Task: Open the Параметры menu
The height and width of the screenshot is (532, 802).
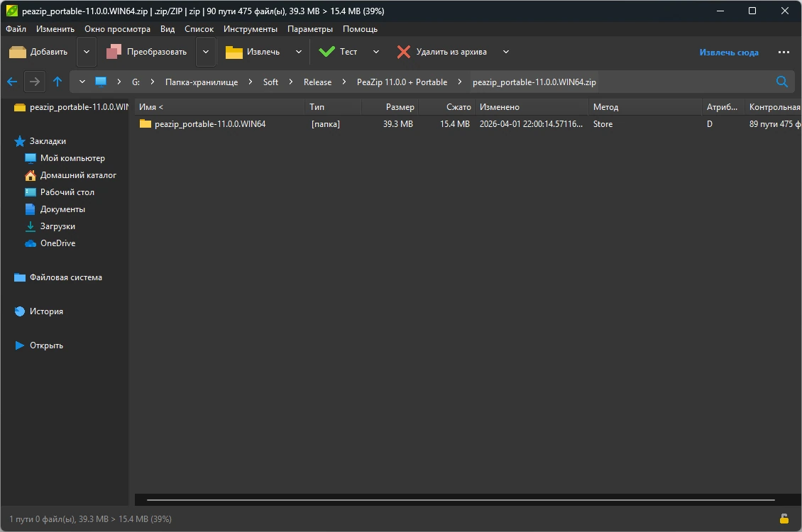Action: click(310, 29)
